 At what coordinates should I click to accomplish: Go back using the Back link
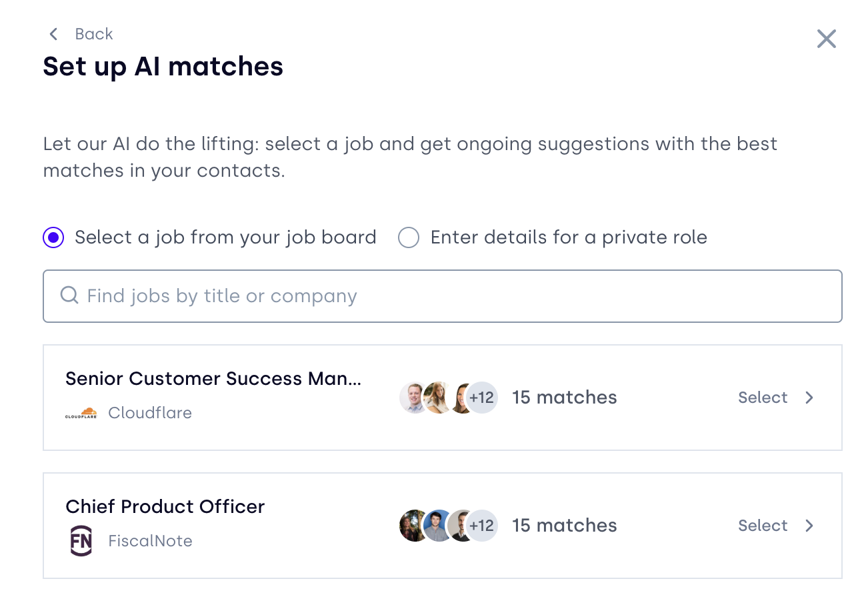[x=93, y=34]
